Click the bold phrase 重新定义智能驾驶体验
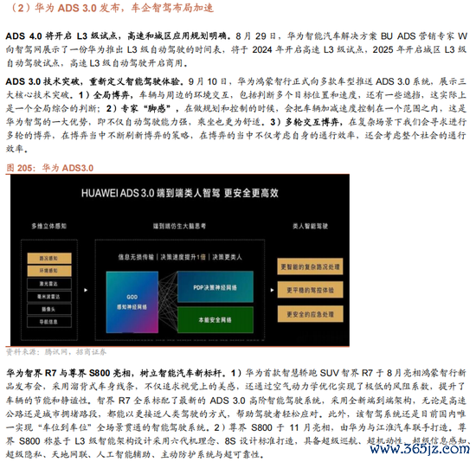 click(135, 81)
